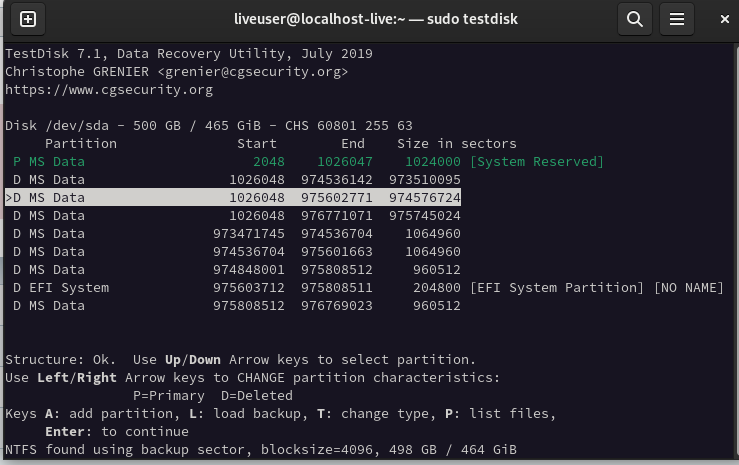
Task: Click the 'Left/Right' arrow keys hint
Action: pyautogui.click(x=77, y=377)
